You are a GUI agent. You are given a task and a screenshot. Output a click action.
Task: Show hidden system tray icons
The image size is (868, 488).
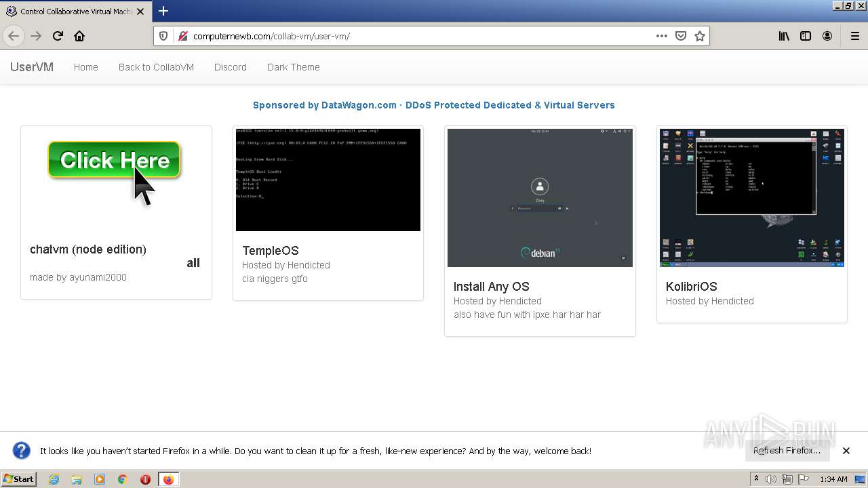pyautogui.click(x=756, y=479)
